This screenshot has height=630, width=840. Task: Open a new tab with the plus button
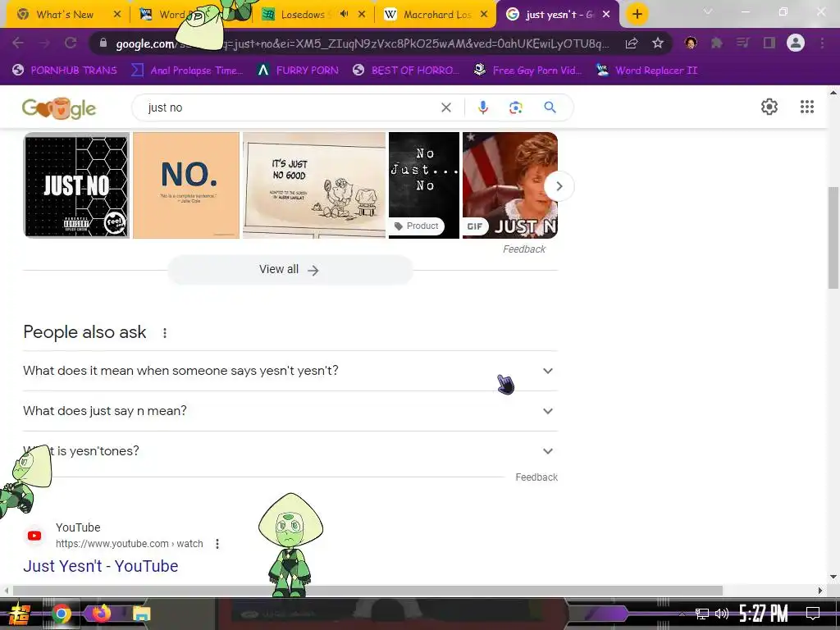pos(637,15)
